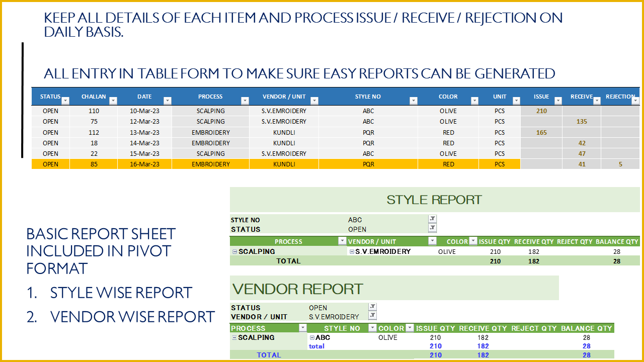
Task: Collapse the SCALPING group in Style Report
Action: point(233,251)
